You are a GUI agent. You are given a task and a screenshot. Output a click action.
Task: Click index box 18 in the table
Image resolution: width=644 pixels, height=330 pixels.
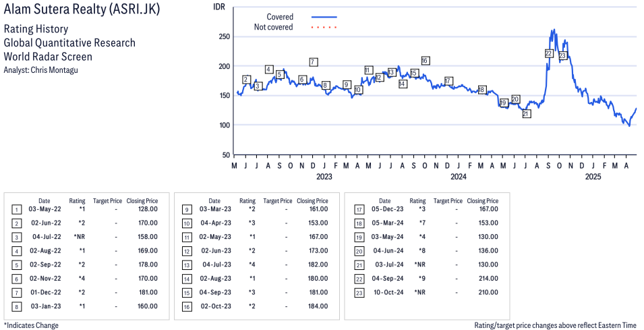[x=359, y=223]
